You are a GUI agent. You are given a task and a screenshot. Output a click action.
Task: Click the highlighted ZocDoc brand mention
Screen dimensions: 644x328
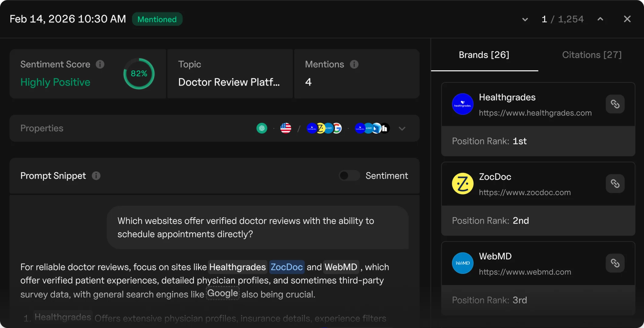point(286,267)
